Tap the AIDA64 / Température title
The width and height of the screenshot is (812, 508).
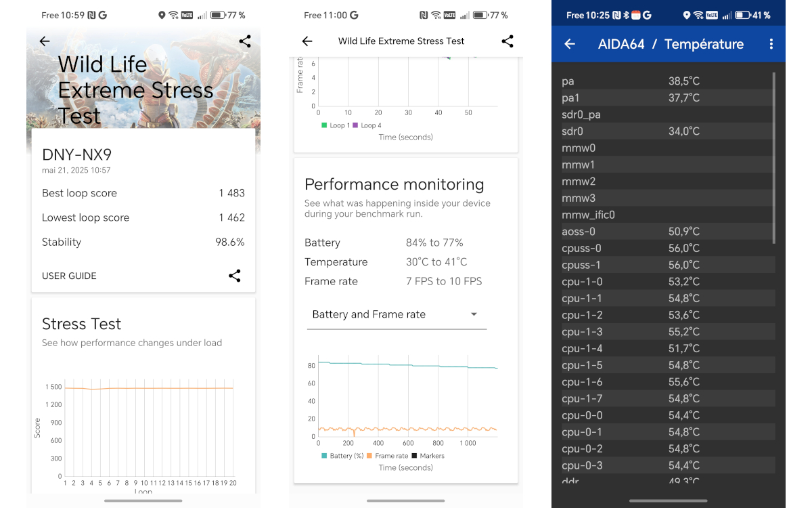[671, 44]
